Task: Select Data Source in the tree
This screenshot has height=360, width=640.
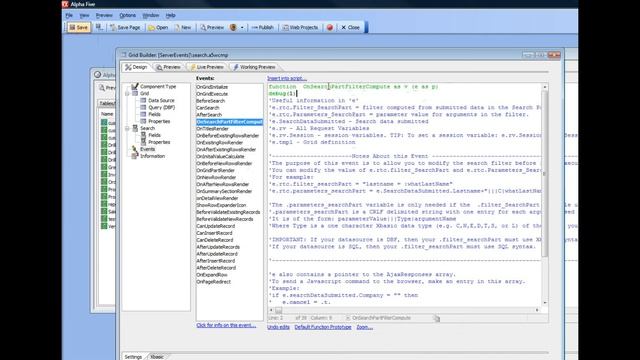Action: click(x=161, y=100)
